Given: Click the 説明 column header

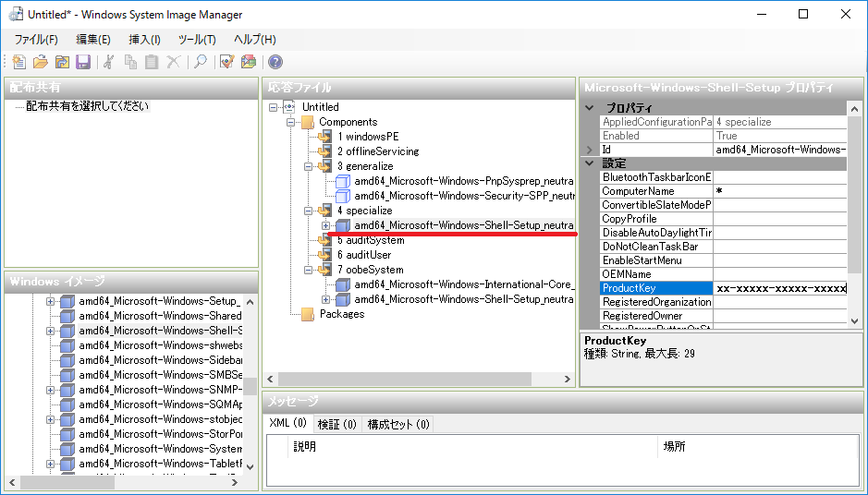Looking at the screenshot, I should coord(473,446).
